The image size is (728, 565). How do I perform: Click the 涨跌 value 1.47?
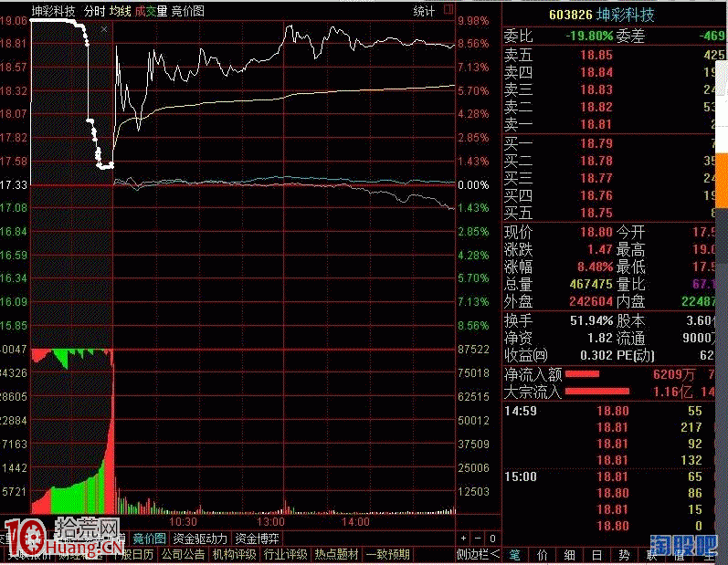(x=600, y=249)
